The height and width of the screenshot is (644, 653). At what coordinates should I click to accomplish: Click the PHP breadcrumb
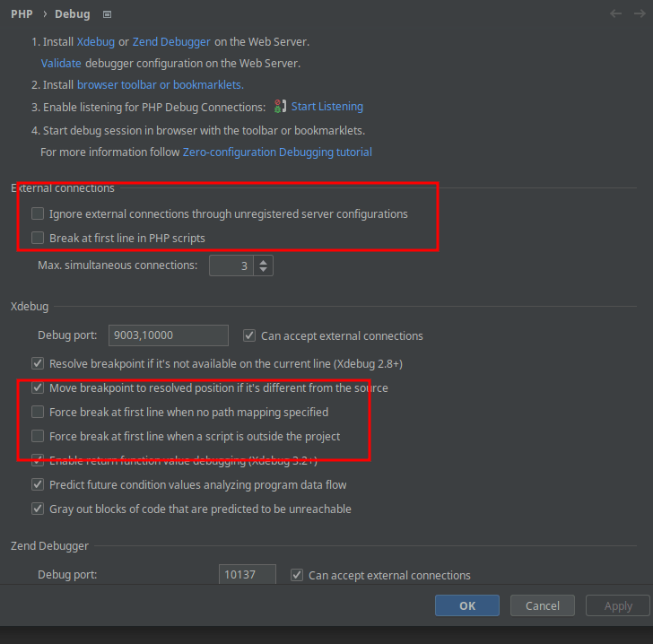(22, 14)
